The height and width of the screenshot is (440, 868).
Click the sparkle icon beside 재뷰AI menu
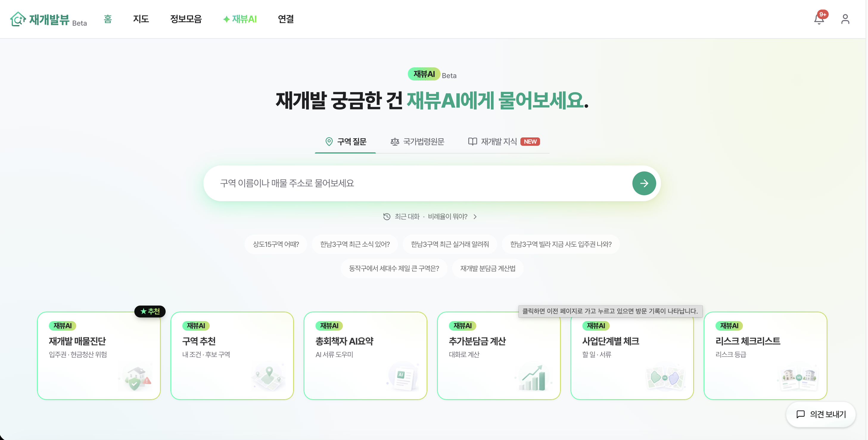point(226,19)
